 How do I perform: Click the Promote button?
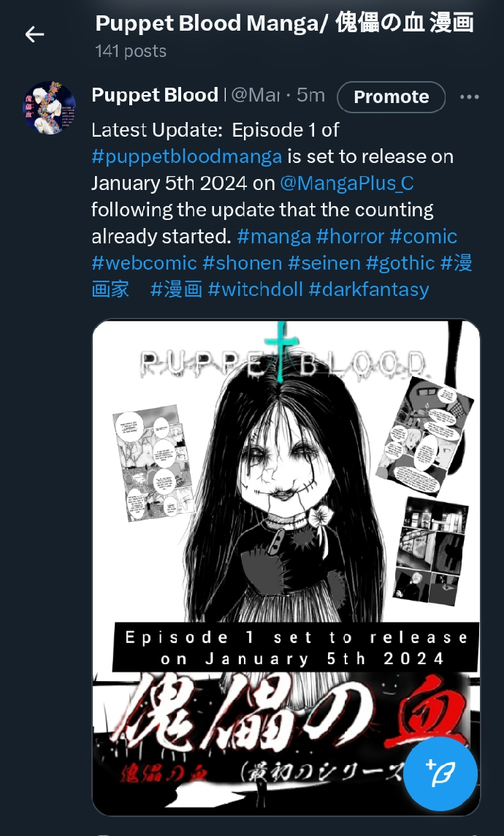point(391,97)
